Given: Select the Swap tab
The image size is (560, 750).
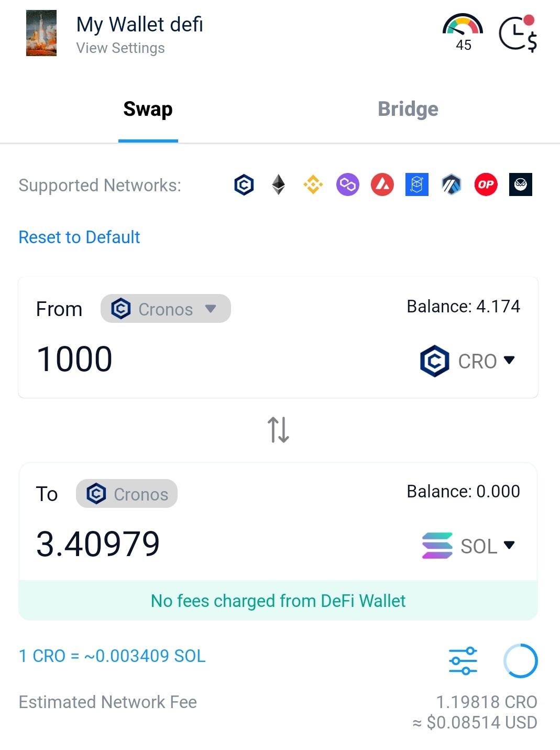Looking at the screenshot, I should (148, 109).
